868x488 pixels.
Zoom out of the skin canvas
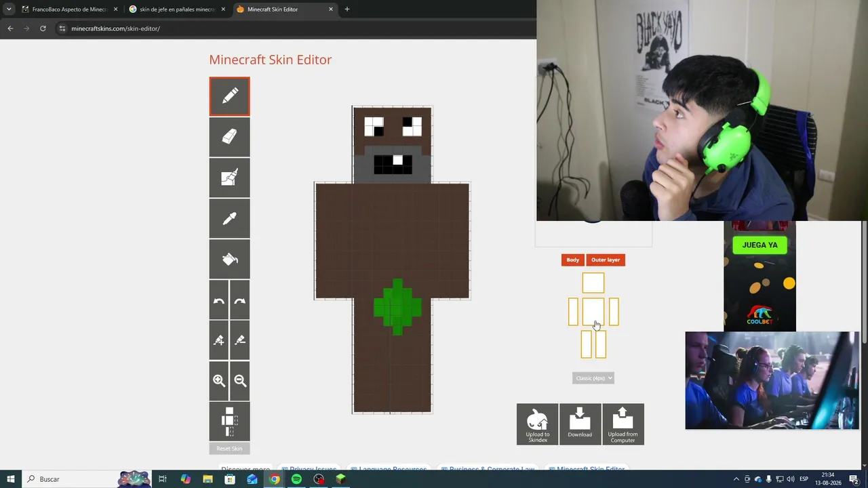tap(240, 381)
